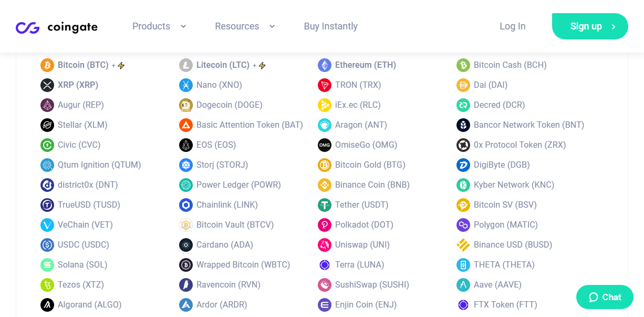Image resolution: width=644 pixels, height=317 pixels.
Task: Click the Binance USD icon
Action: pyautogui.click(x=463, y=245)
